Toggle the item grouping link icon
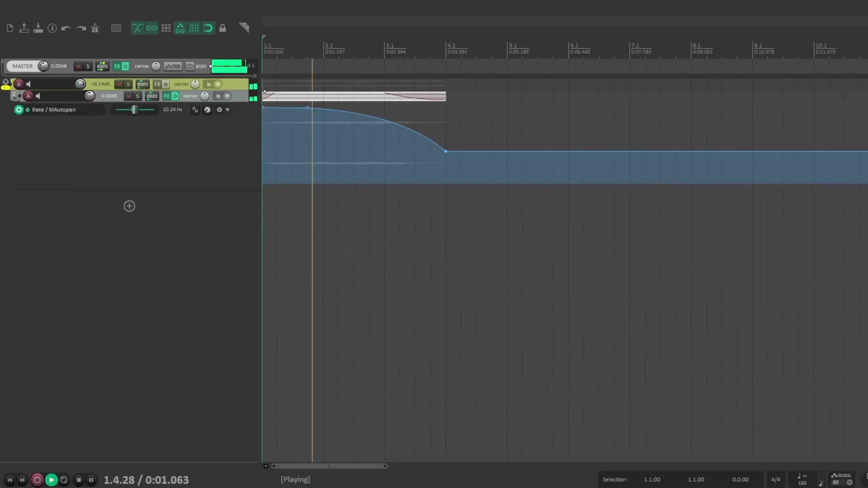868x488 pixels. click(151, 28)
